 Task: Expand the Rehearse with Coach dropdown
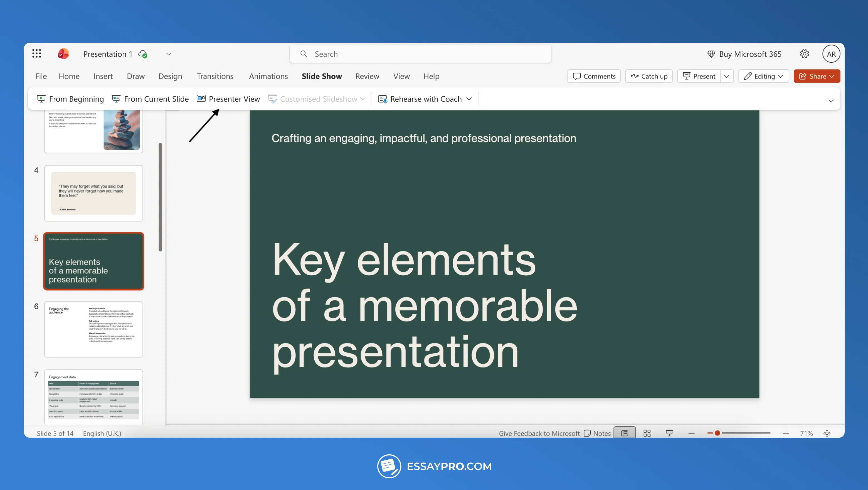pyautogui.click(x=469, y=99)
